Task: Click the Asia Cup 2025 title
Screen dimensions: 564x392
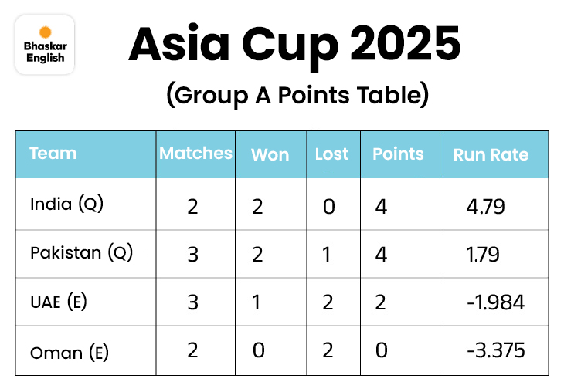Action: click(294, 46)
